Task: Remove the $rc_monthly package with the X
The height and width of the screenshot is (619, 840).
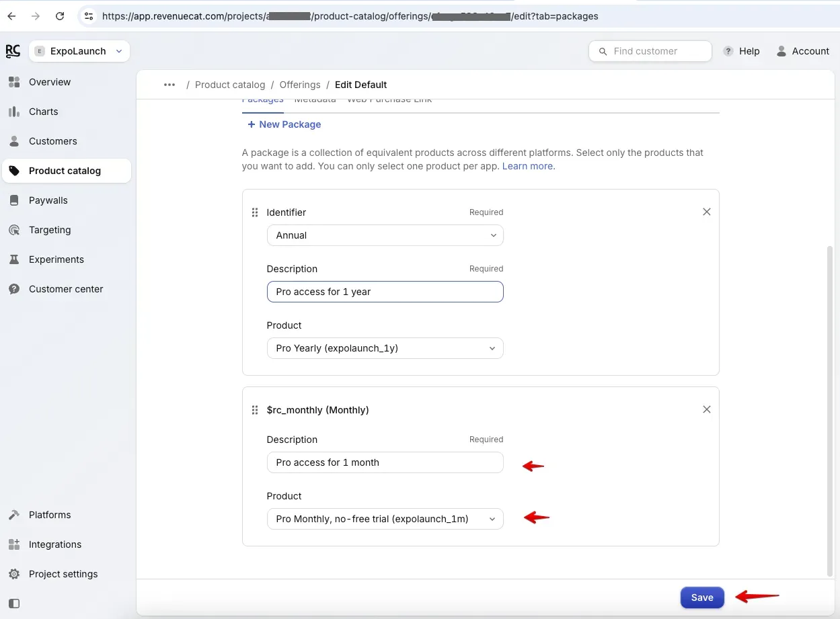Action: pyautogui.click(x=707, y=409)
